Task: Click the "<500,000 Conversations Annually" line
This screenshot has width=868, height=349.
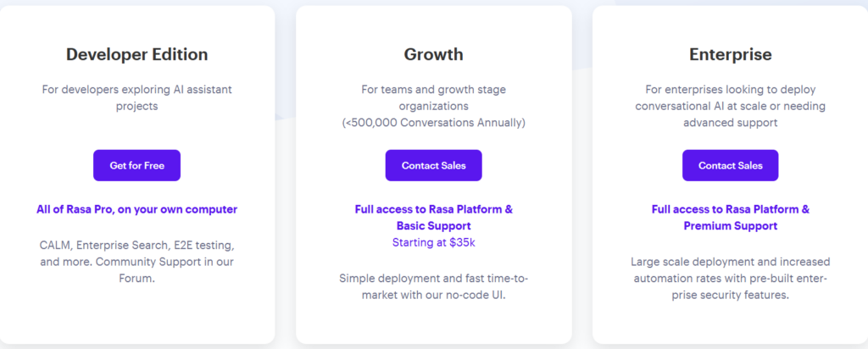Action: tap(433, 123)
